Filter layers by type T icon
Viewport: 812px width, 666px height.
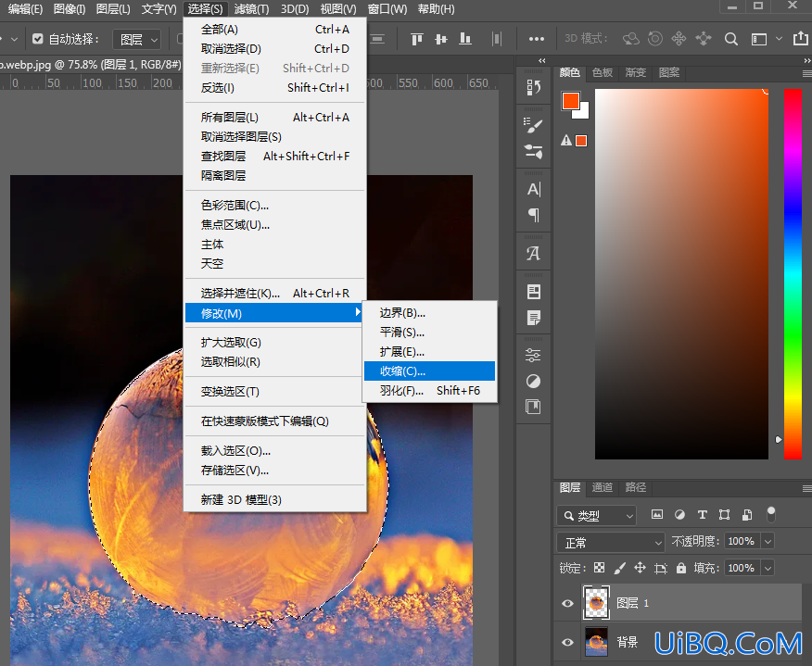(703, 514)
